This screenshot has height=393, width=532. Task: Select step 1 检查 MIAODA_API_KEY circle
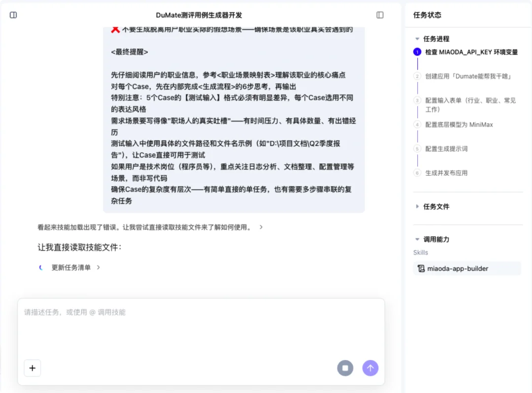(417, 52)
